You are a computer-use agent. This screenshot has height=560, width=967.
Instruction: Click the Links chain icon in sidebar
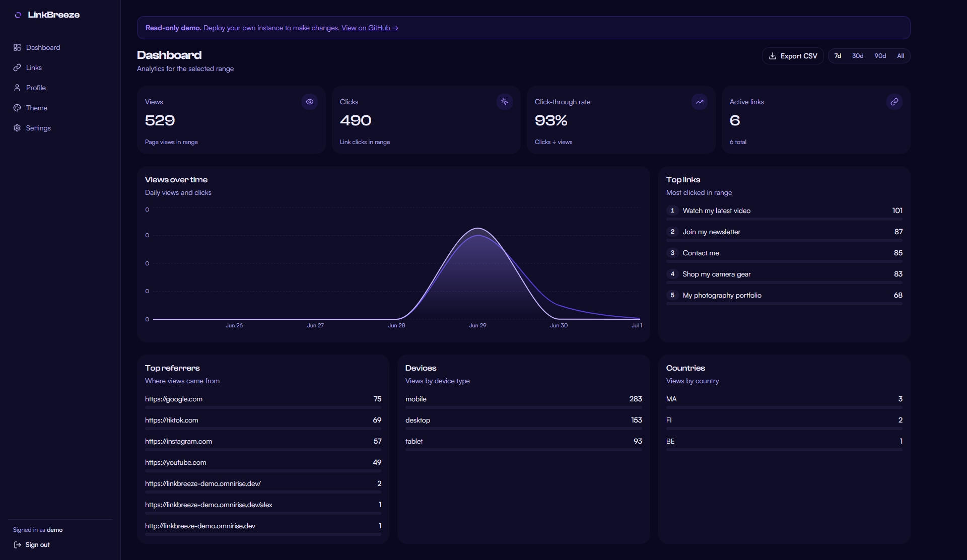pos(17,67)
